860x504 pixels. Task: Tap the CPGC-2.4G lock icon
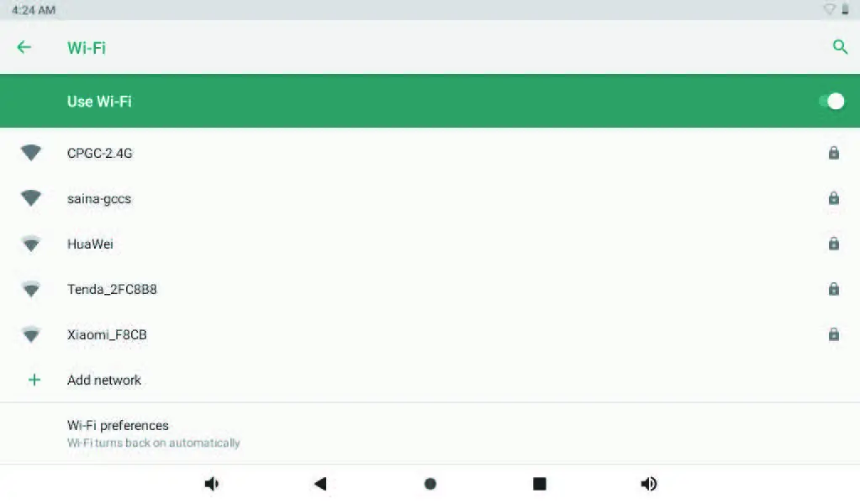833,153
